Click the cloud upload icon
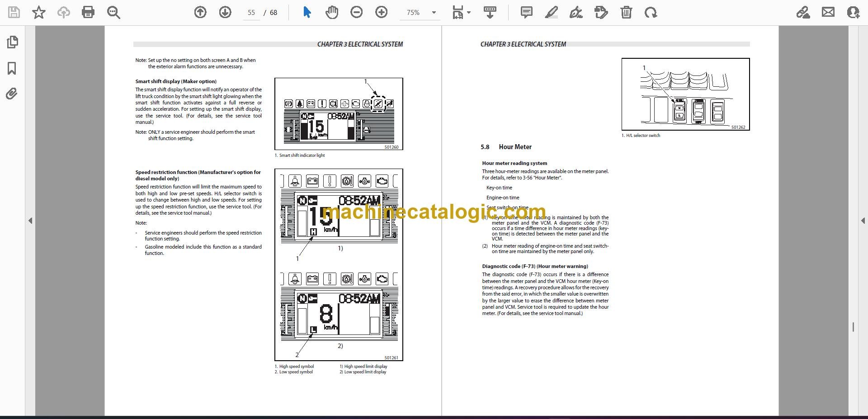Screen dimensions: 868x419 64,12
